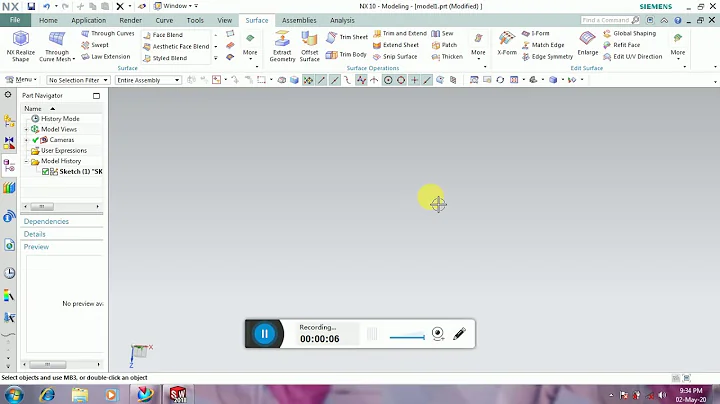This screenshot has height=404, width=720.
Task: Run the Sew command
Action: (x=442, y=34)
